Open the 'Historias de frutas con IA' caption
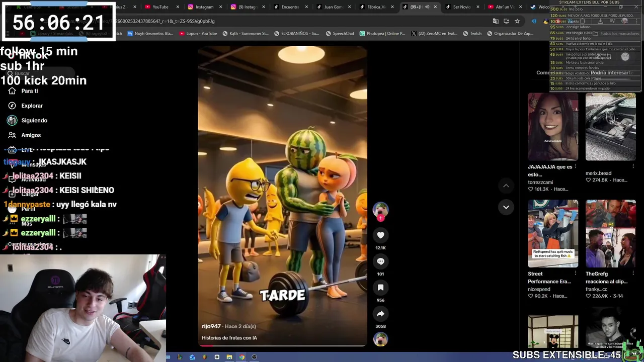 229,338
